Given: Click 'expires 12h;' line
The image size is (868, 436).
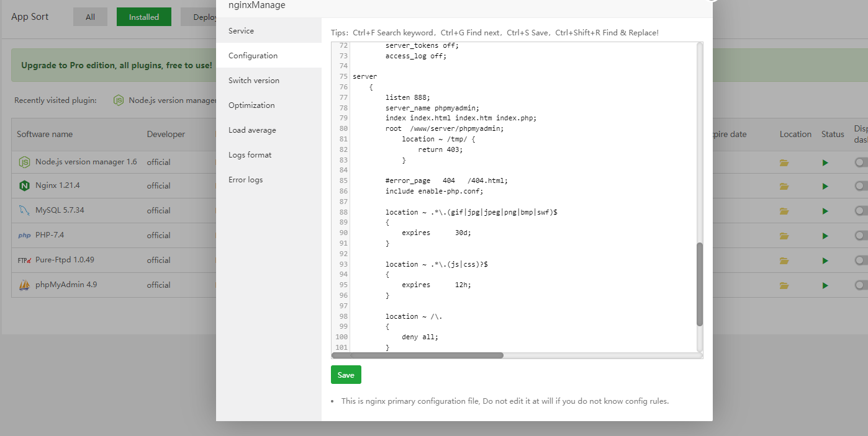Looking at the screenshot, I should click(x=436, y=285).
